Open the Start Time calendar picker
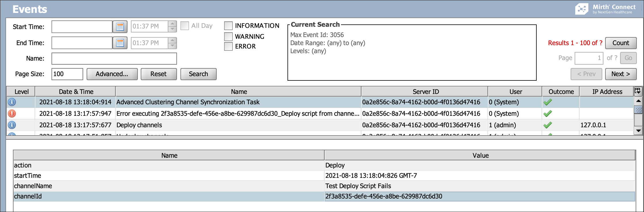The image size is (644, 212). tap(120, 27)
